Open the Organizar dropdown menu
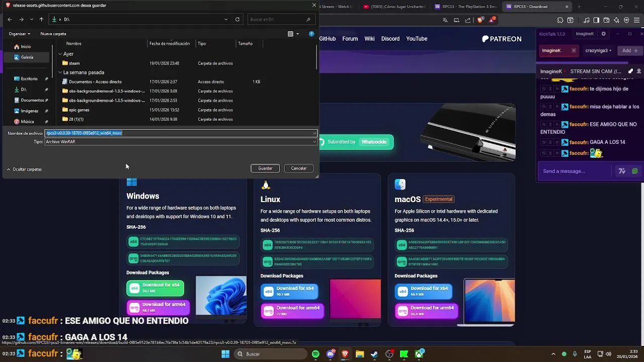 tap(20, 34)
